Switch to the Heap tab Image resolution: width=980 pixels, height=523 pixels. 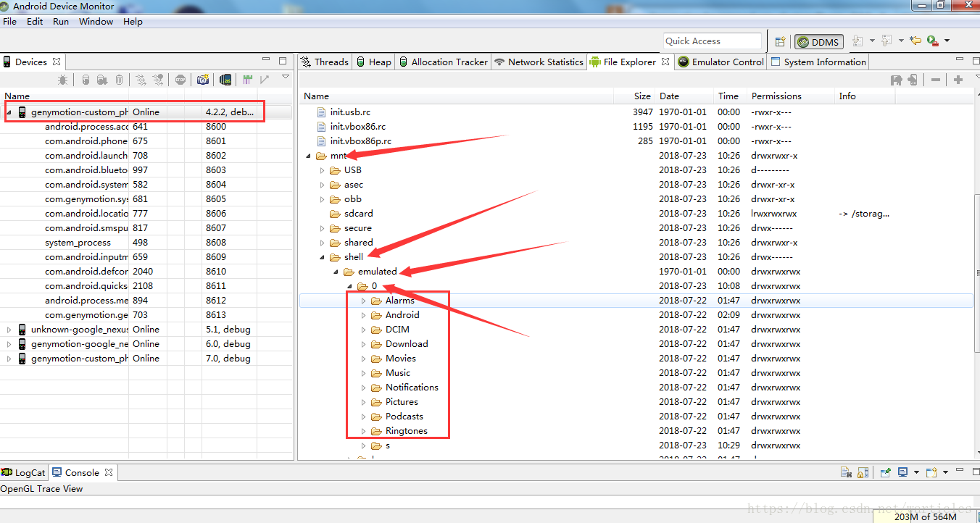coord(373,62)
